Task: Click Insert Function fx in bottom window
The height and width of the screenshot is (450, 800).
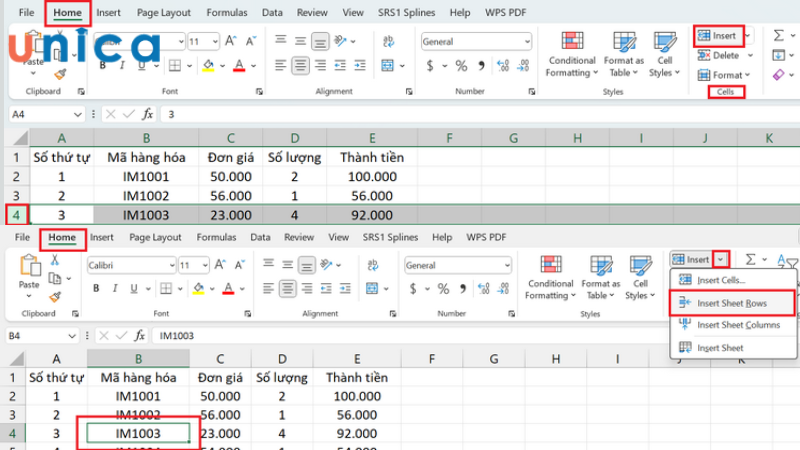Action: click(x=140, y=335)
